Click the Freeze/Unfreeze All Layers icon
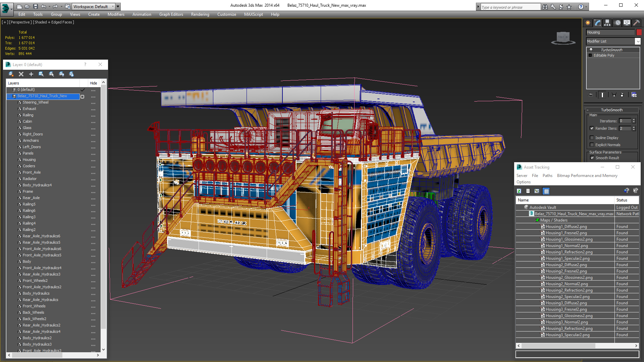This screenshot has width=644, height=362. pyautogui.click(x=71, y=74)
